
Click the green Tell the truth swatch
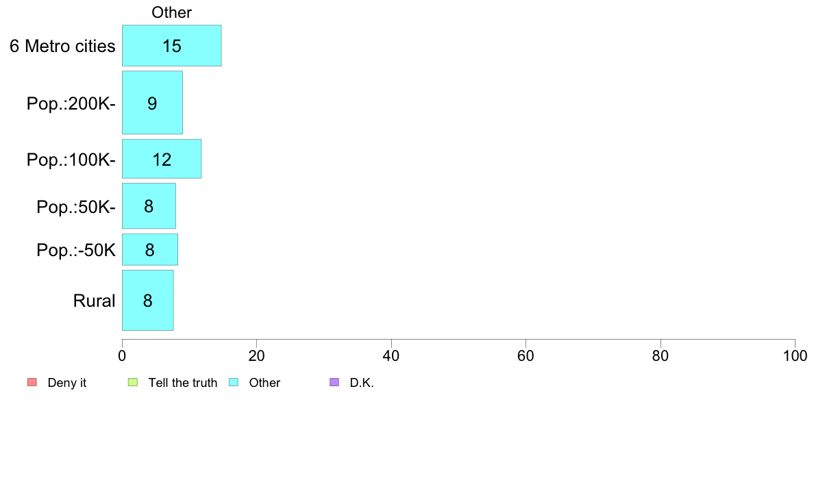(133, 382)
